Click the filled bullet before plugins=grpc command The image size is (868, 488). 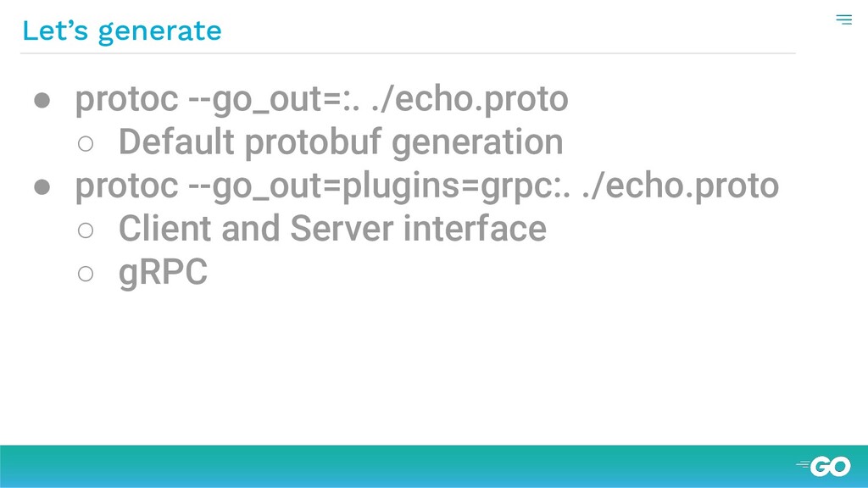[x=42, y=187]
